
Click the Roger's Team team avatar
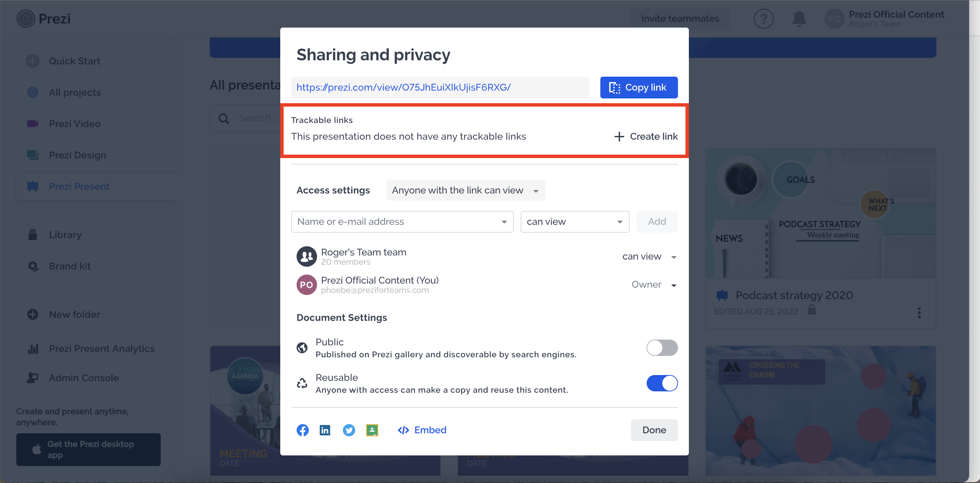(x=306, y=256)
